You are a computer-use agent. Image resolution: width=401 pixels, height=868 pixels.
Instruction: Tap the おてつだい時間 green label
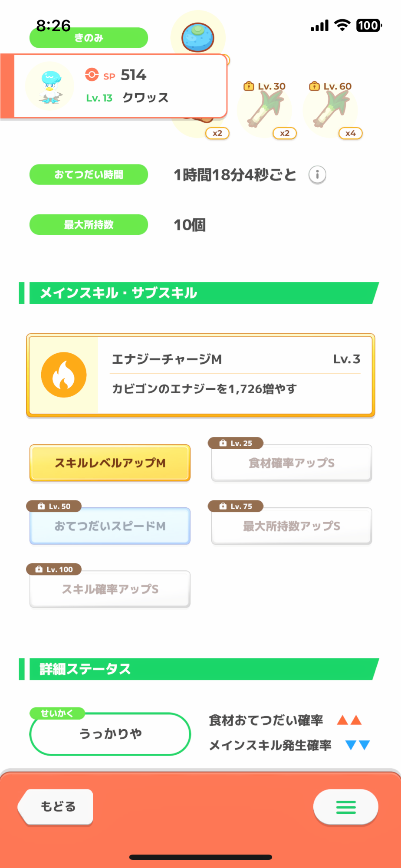pos(89,174)
